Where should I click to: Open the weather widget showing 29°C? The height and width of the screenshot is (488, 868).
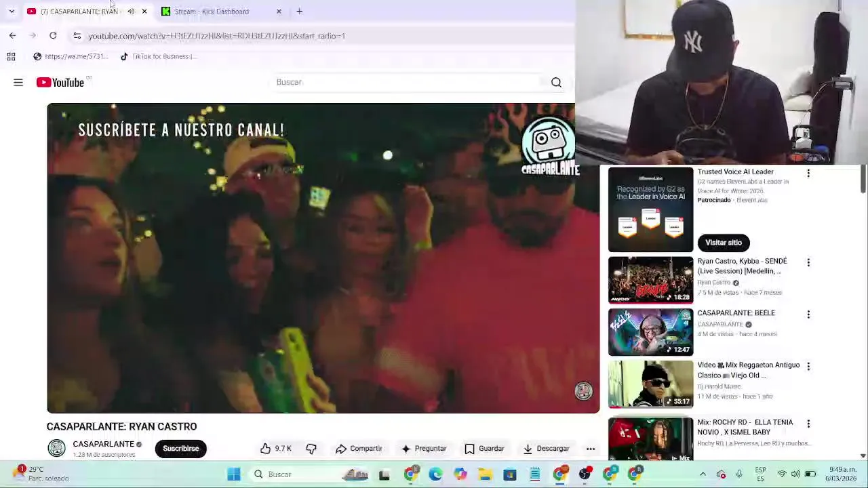coord(42,474)
